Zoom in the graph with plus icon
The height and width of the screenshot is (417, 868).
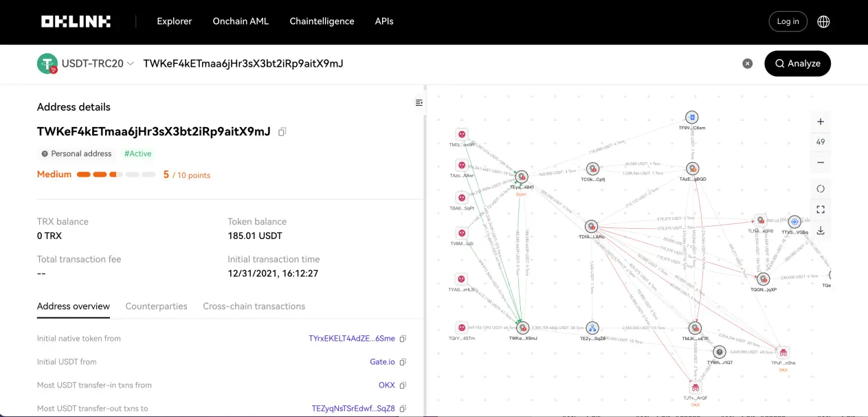click(x=821, y=122)
